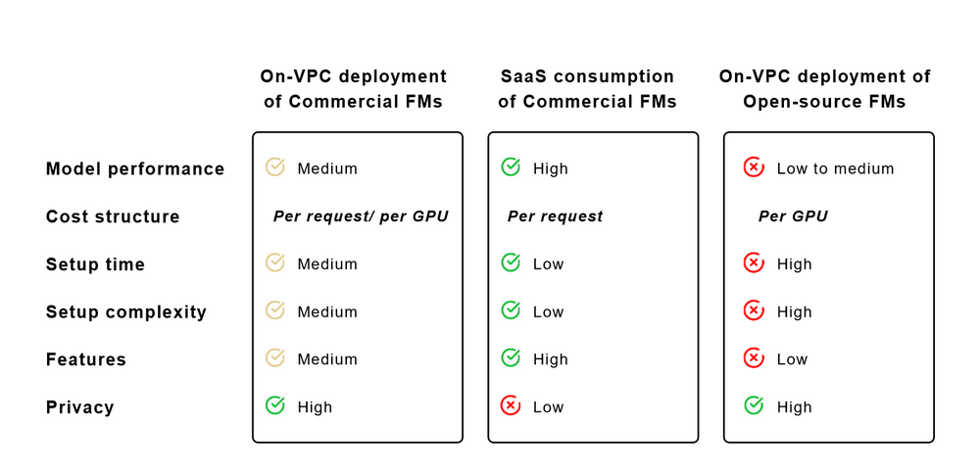Click the 'Privacy' row label
980x474 pixels.
(x=80, y=407)
